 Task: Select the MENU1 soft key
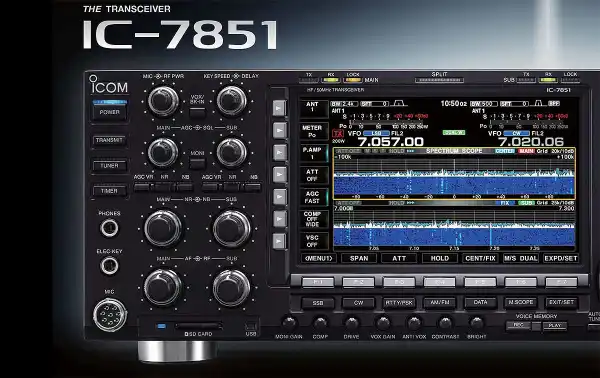coord(318,258)
